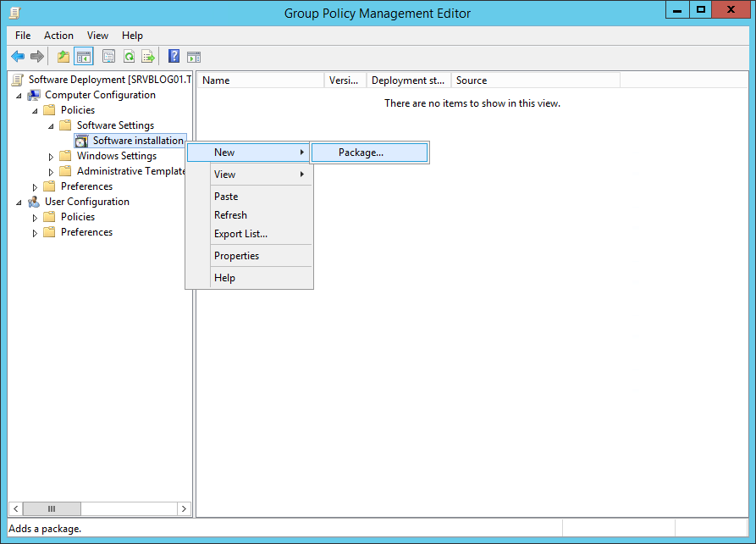The height and width of the screenshot is (544, 756).
Task: Expand the Windows Settings node
Action: pos(50,155)
